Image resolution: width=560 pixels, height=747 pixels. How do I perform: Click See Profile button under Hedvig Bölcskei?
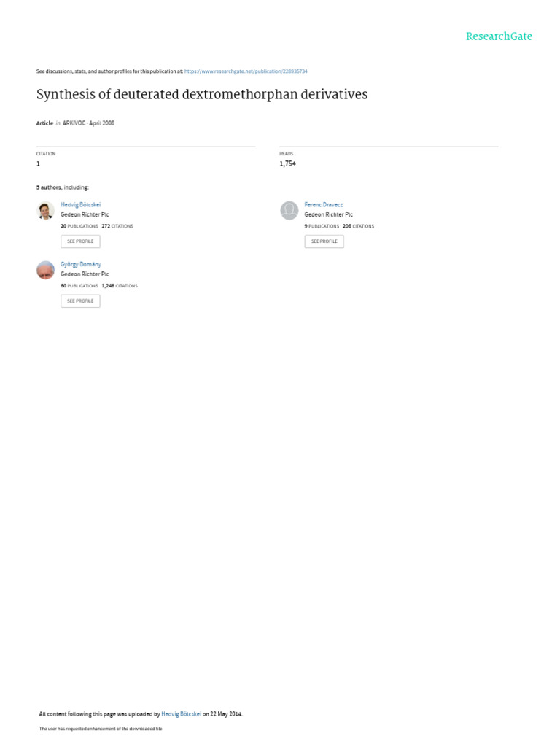pos(80,241)
